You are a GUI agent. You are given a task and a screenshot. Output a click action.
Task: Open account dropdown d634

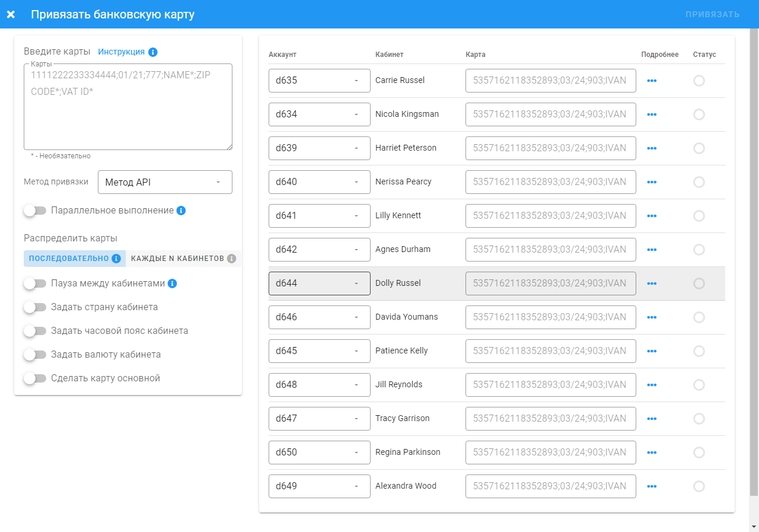click(320, 114)
